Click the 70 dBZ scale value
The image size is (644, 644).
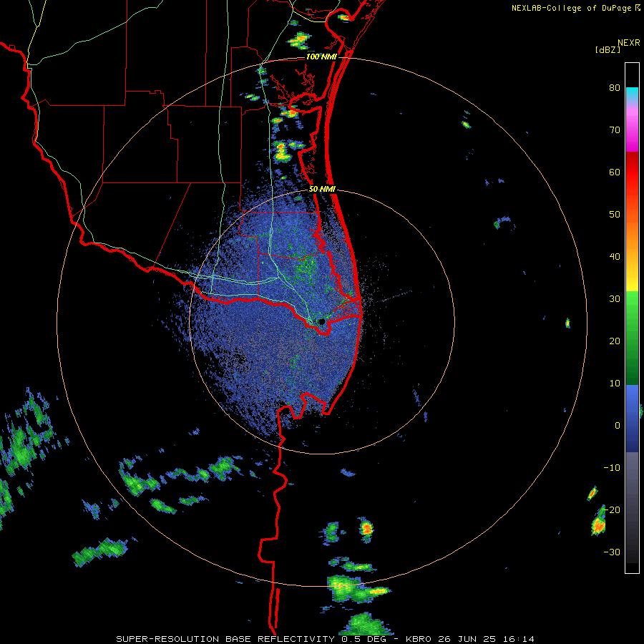point(615,130)
